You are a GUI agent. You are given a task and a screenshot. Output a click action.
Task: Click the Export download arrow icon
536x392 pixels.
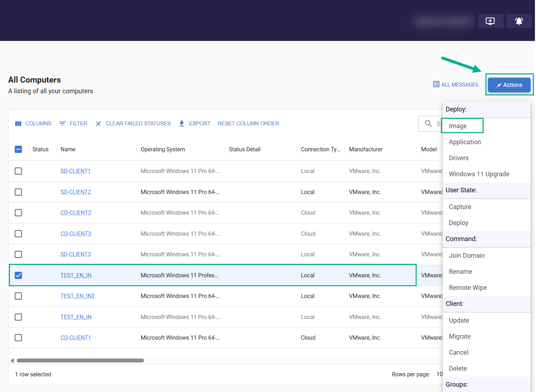(x=182, y=124)
